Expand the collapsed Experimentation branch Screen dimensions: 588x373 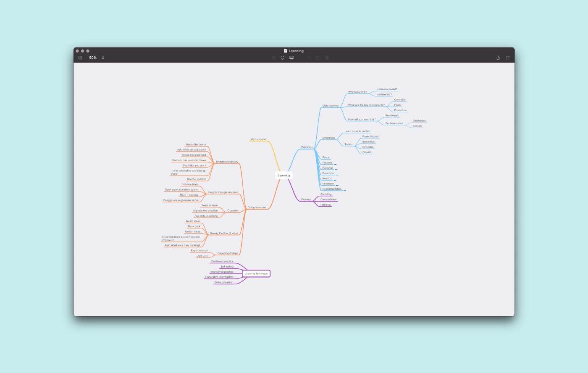(345, 191)
